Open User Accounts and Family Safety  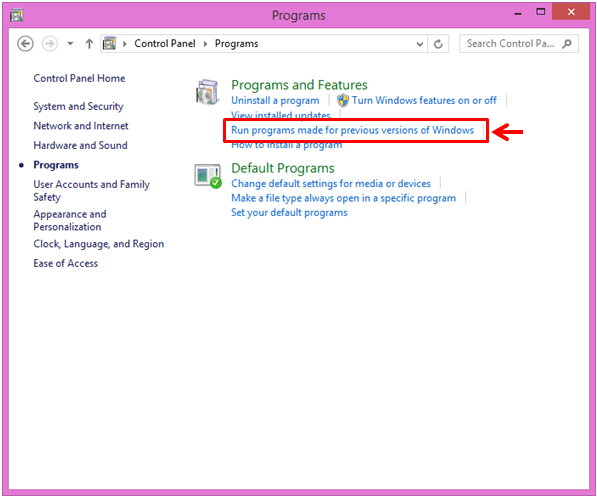pos(91,191)
